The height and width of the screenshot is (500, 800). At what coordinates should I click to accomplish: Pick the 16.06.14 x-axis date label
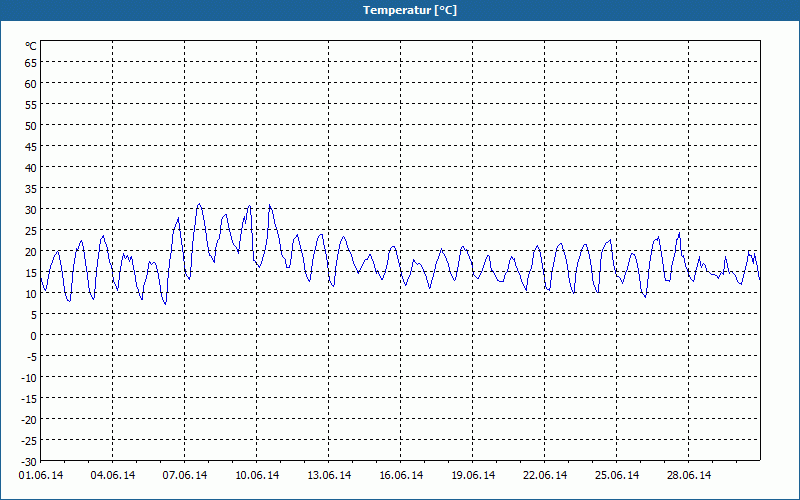(401, 475)
